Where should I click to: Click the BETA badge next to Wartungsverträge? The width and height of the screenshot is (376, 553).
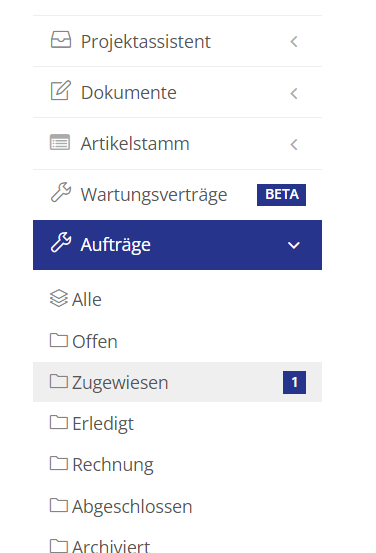(x=281, y=195)
